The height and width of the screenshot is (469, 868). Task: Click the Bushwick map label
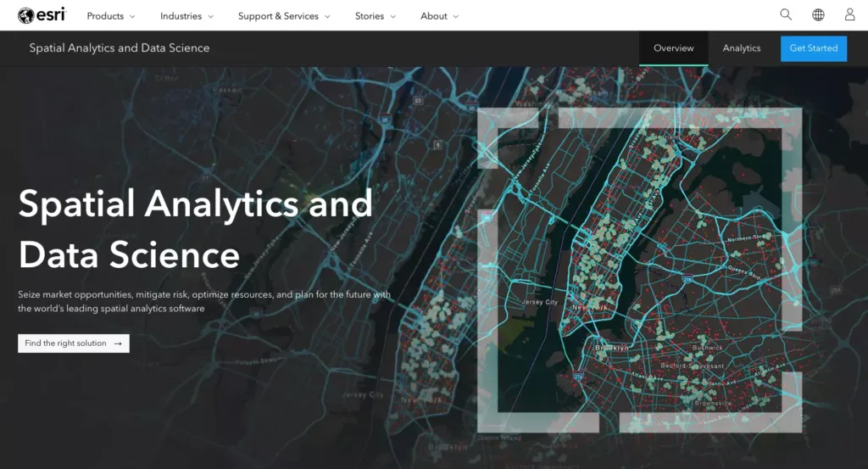pyautogui.click(x=707, y=348)
